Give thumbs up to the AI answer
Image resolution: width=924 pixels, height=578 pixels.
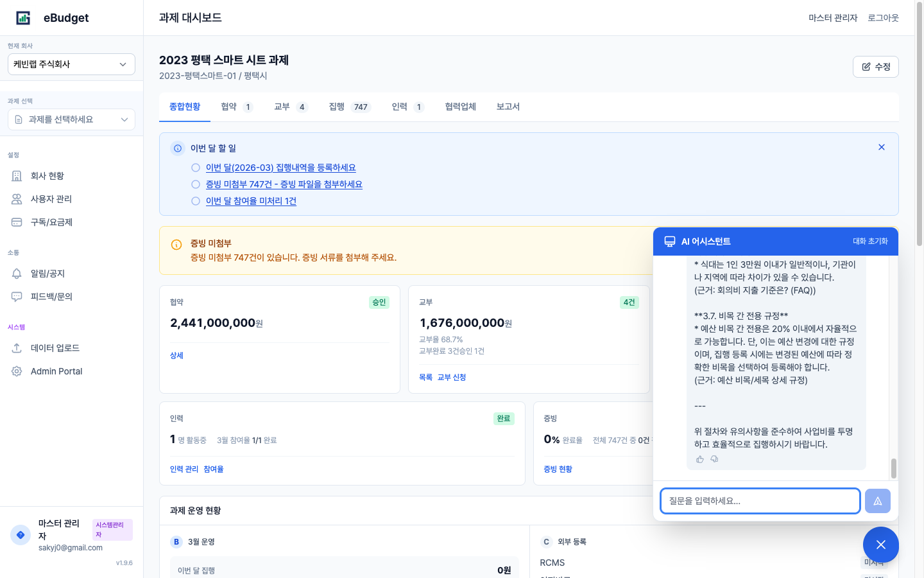pos(699,459)
